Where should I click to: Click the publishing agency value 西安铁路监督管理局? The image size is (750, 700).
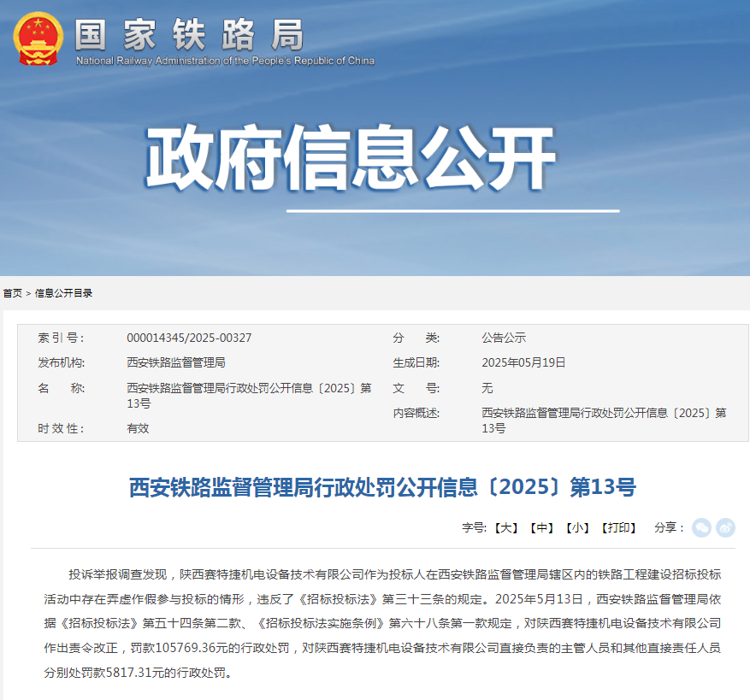176,363
